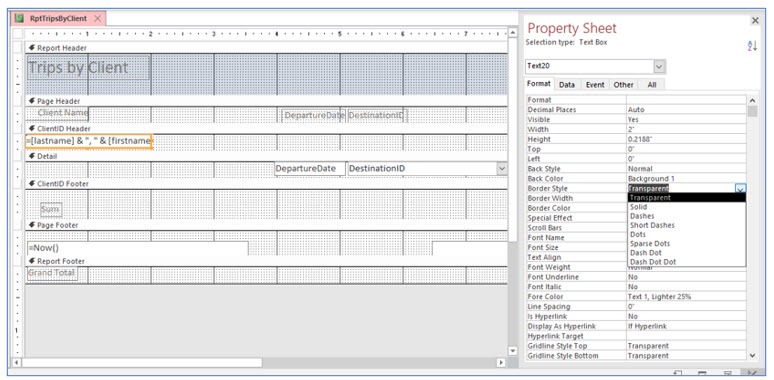This screenshot has width=774, height=380.
Task: Select the DepartureDate label in Page Header
Action: point(313,115)
